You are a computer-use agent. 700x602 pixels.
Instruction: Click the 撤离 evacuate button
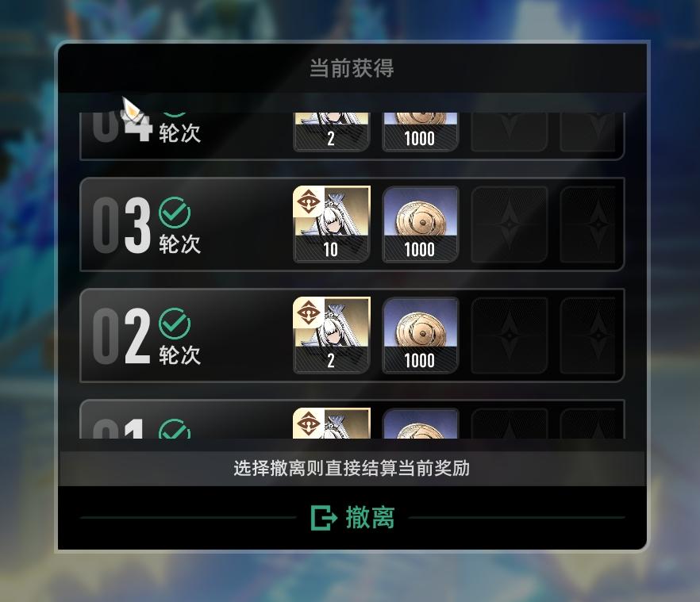[x=352, y=518]
